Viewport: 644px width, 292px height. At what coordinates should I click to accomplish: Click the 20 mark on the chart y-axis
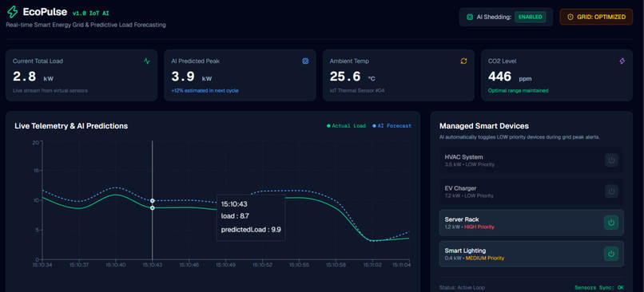(35, 142)
